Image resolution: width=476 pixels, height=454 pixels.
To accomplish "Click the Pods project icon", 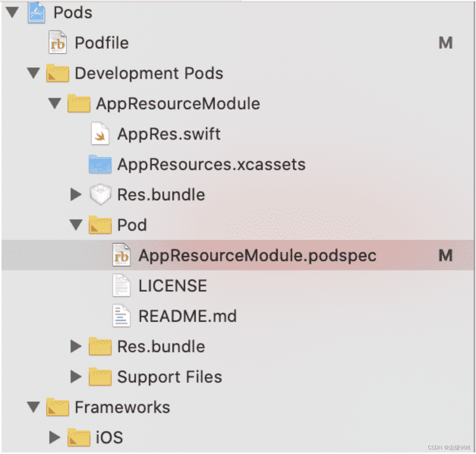I will pos(36,13).
